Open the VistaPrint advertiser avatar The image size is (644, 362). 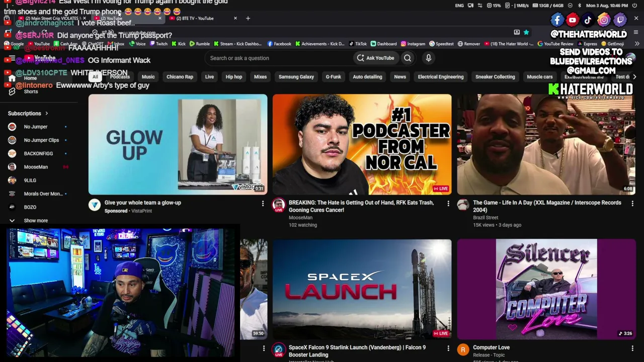(95, 205)
